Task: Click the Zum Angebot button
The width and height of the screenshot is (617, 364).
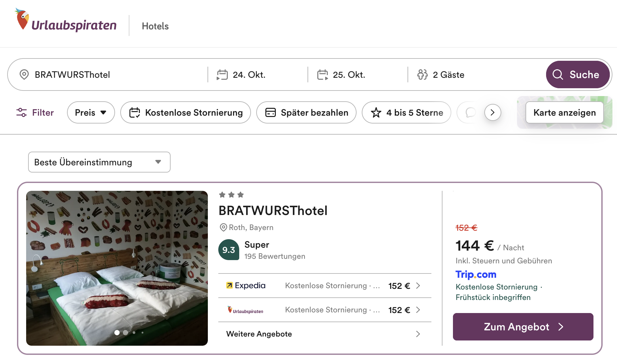Action: click(x=523, y=327)
